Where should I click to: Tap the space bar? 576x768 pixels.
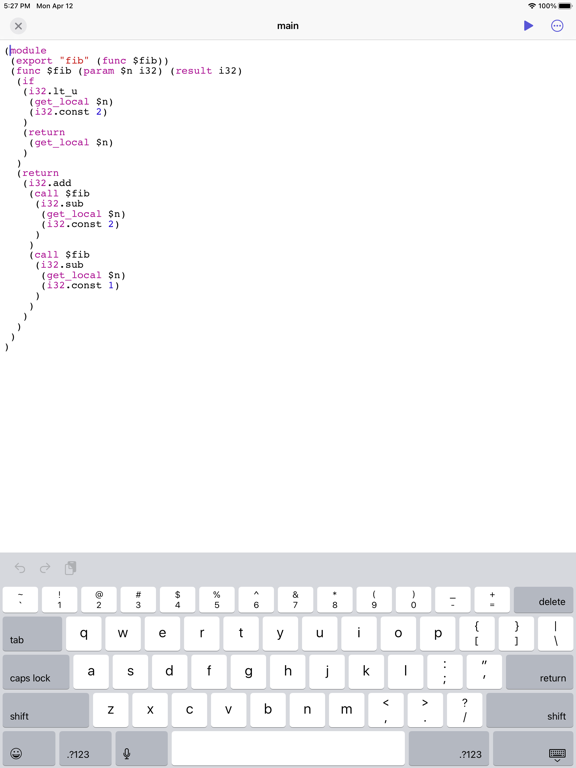(x=288, y=748)
